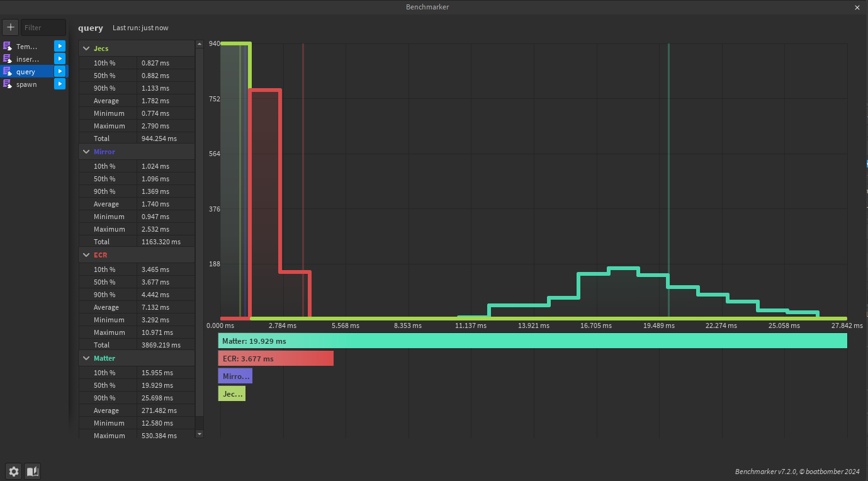Click the script icon beside the spawn entry

[8, 84]
